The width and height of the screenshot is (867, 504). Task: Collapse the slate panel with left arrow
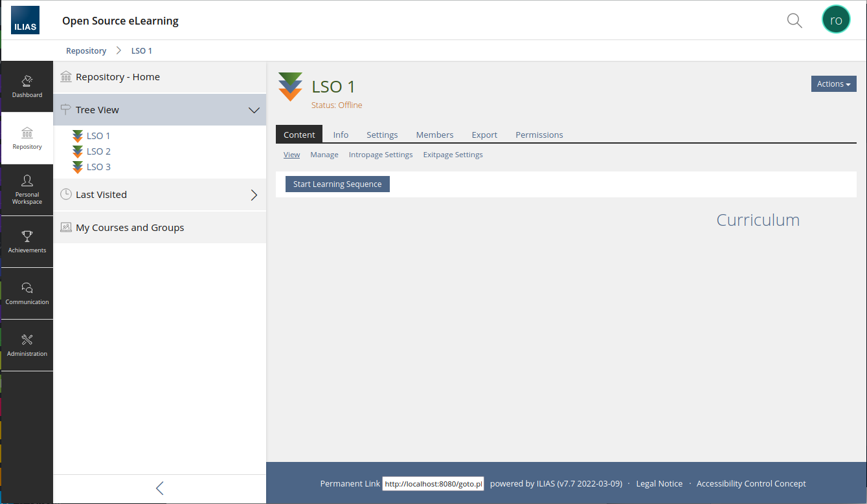coord(159,488)
